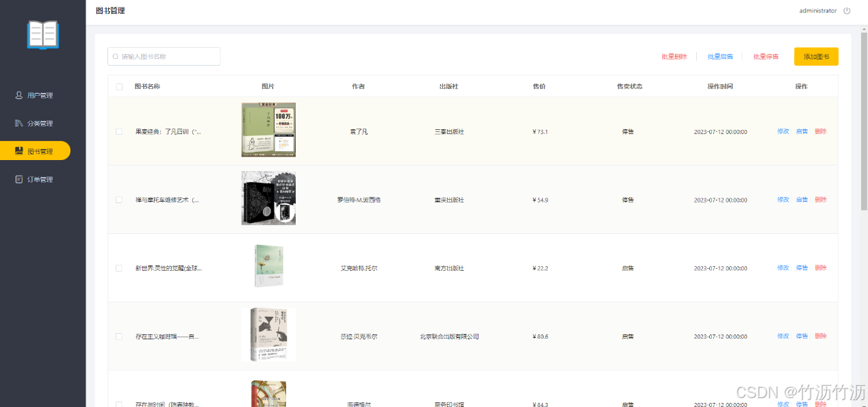Click the publisher 三秦出版社
The width and height of the screenshot is (868, 407).
point(449,131)
